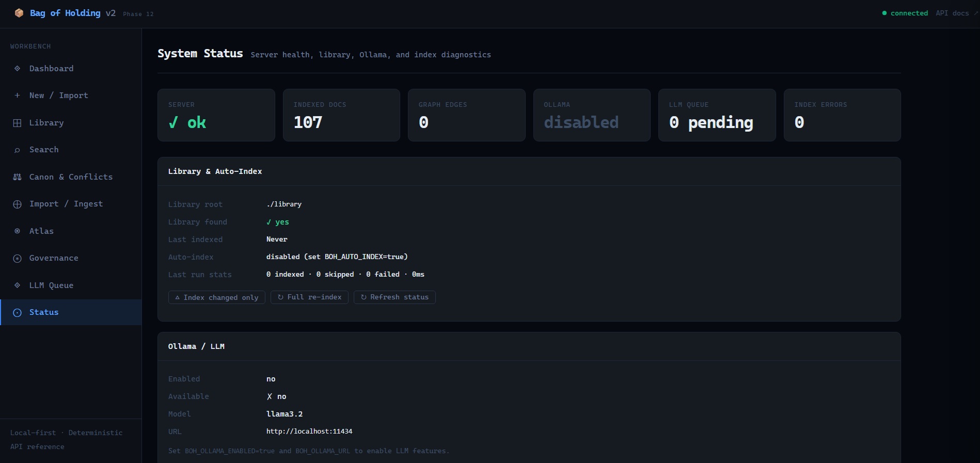
Task: Click the LLM Queue 0 pending card
Action: tap(717, 115)
